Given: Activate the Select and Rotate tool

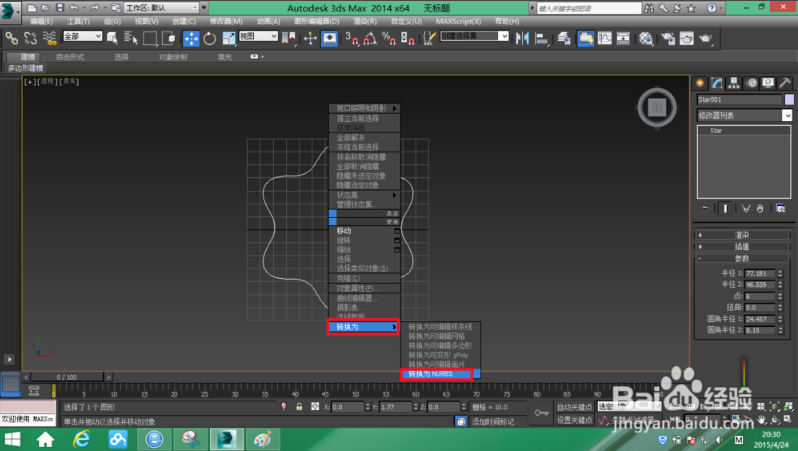Looking at the screenshot, I should [x=210, y=38].
